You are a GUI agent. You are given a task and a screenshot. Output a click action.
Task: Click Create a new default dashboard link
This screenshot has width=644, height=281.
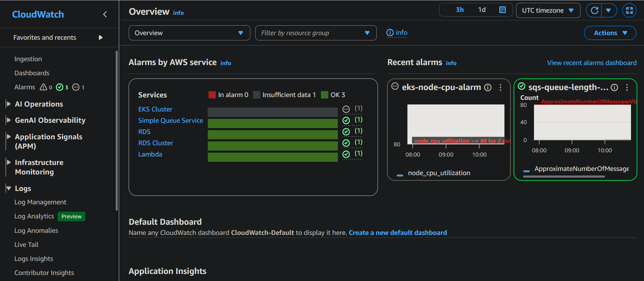[x=398, y=232]
